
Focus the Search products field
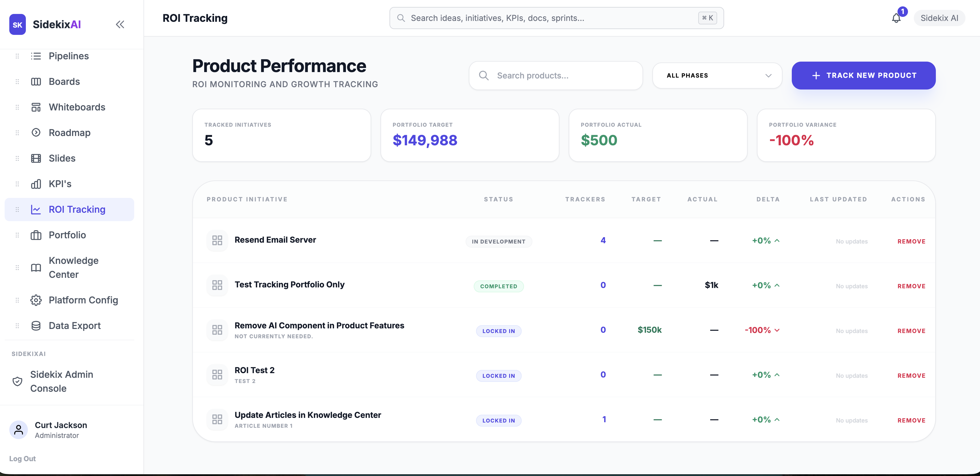tap(556, 75)
